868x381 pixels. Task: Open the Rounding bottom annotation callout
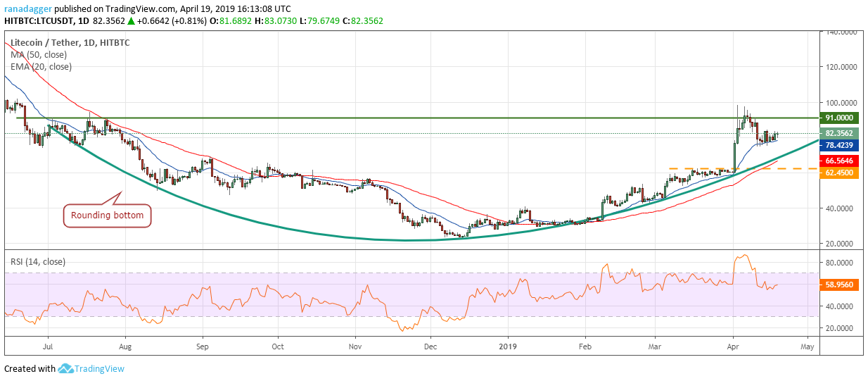[x=108, y=216]
